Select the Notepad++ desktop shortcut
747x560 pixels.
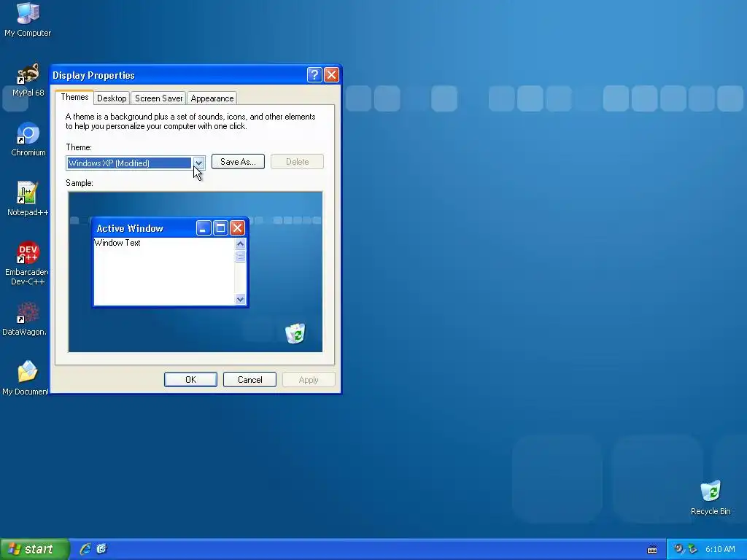[x=28, y=199]
